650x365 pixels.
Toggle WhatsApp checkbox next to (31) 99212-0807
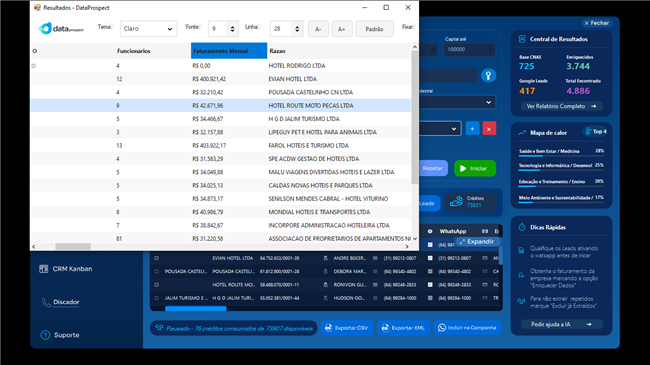point(430,258)
